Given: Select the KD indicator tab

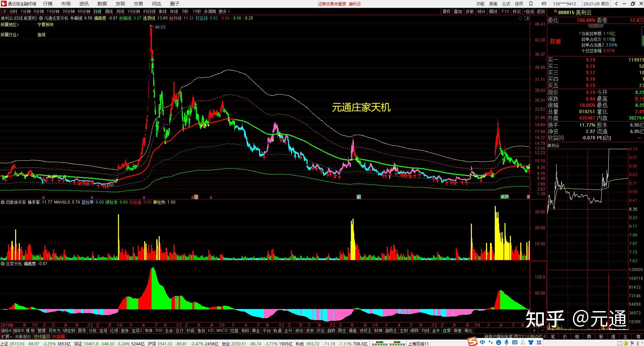Looking at the screenshot, I should click(x=211, y=331).
